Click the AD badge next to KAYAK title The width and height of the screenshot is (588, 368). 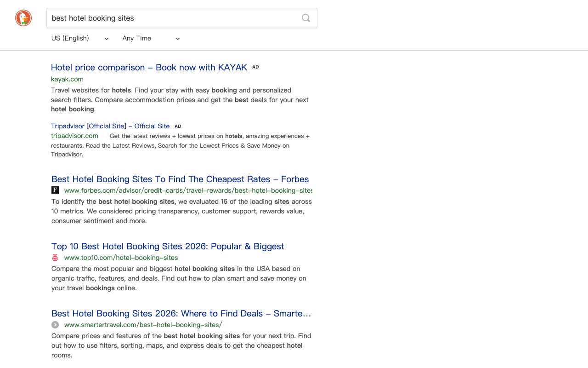pyautogui.click(x=255, y=67)
